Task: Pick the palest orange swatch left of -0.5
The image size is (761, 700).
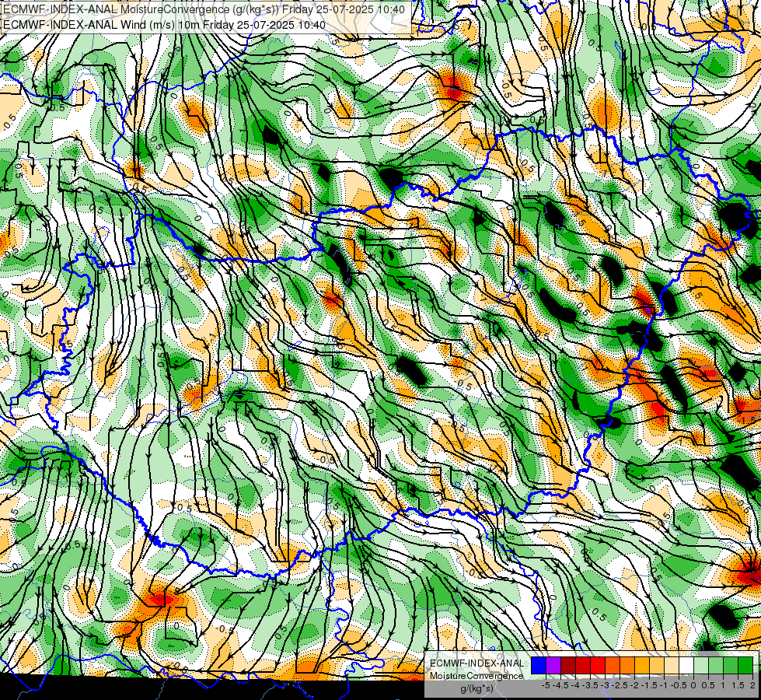Action: [x=672, y=666]
